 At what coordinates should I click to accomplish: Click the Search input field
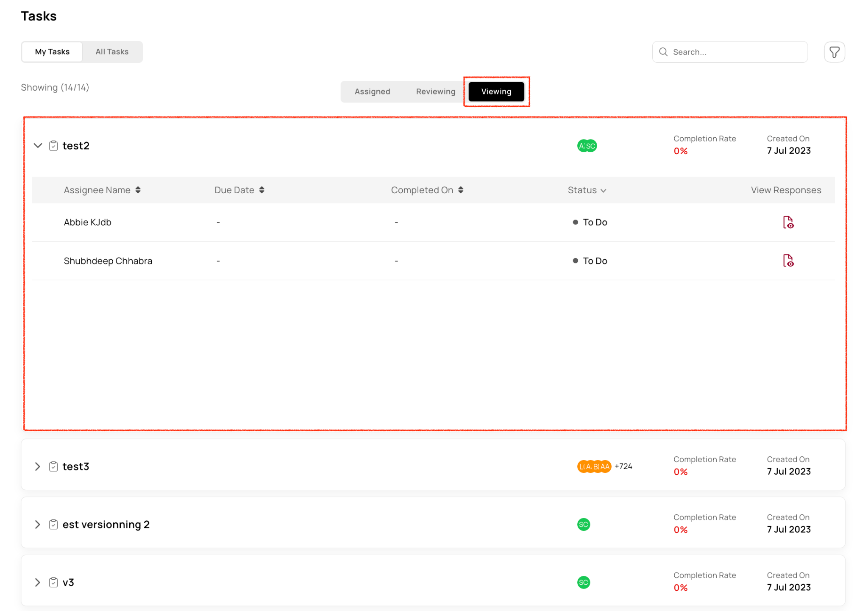click(x=735, y=52)
